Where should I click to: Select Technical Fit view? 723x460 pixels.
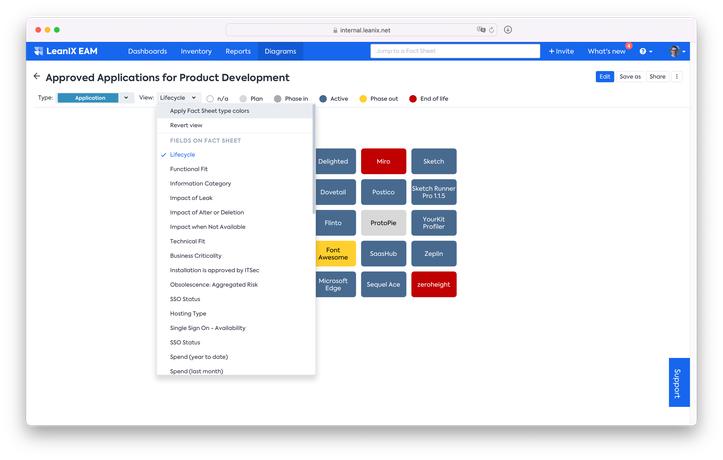[235, 241]
